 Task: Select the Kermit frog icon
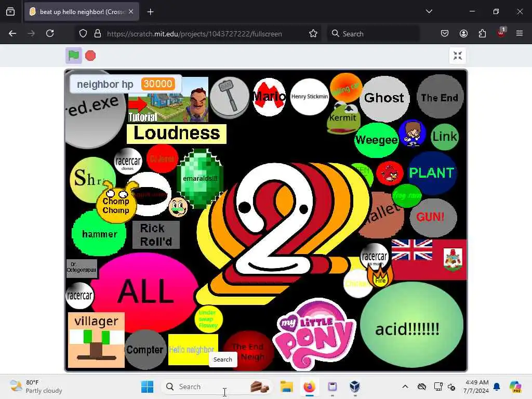coord(343,118)
